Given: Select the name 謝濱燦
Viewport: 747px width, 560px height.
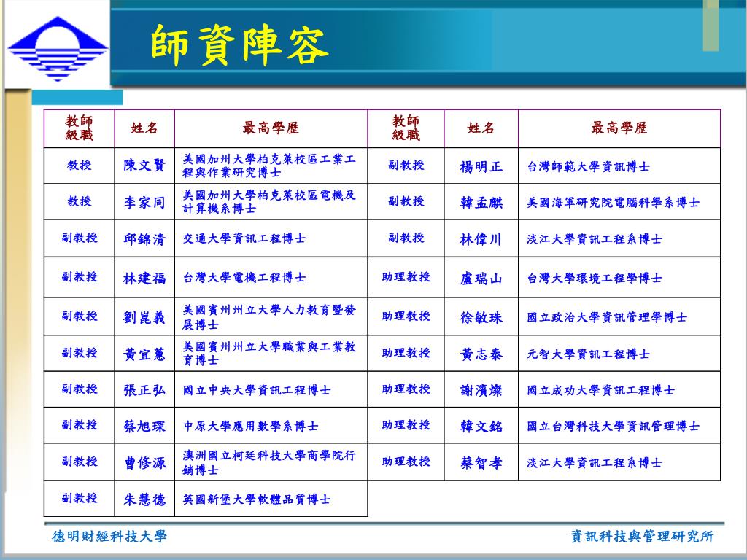Looking at the screenshot, I should pos(481,390).
